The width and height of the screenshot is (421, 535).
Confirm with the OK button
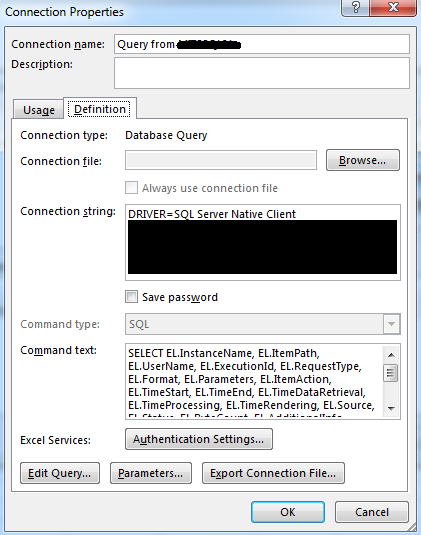click(288, 512)
